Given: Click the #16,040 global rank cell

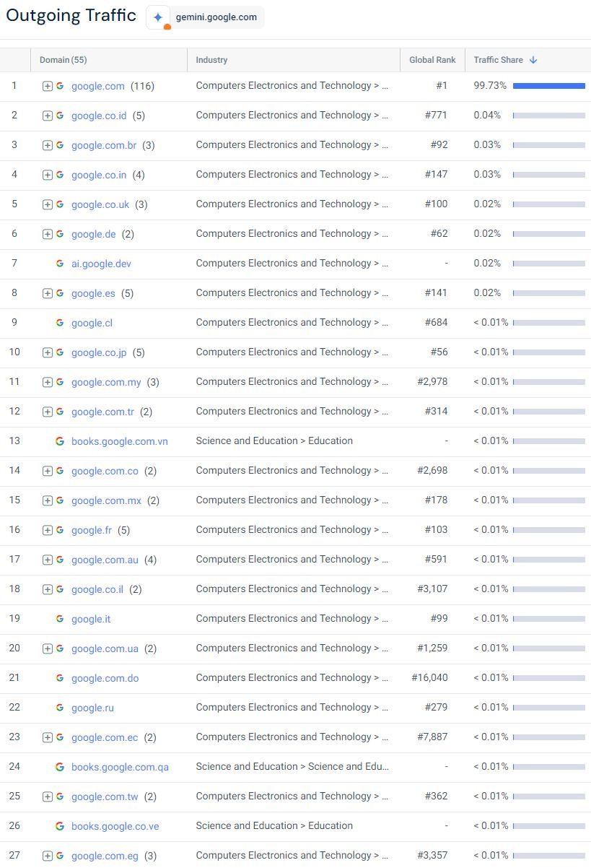Looking at the screenshot, I should (x=430, y=677).
